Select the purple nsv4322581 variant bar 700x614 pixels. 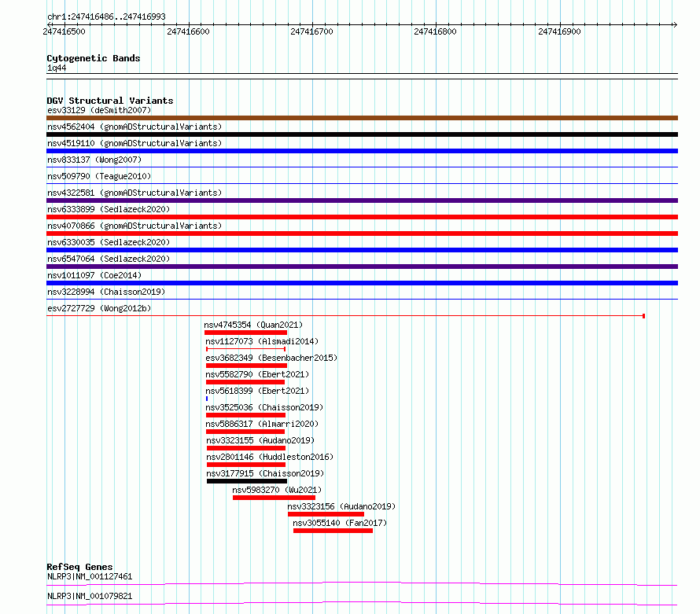(362, 200)
